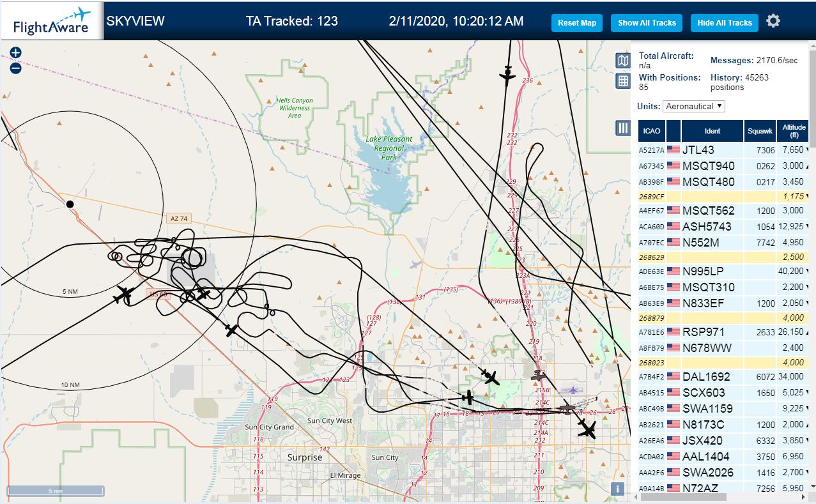Select the row with ICAO 268879
This screenshot has width=816, height=504.
[723, 317]
